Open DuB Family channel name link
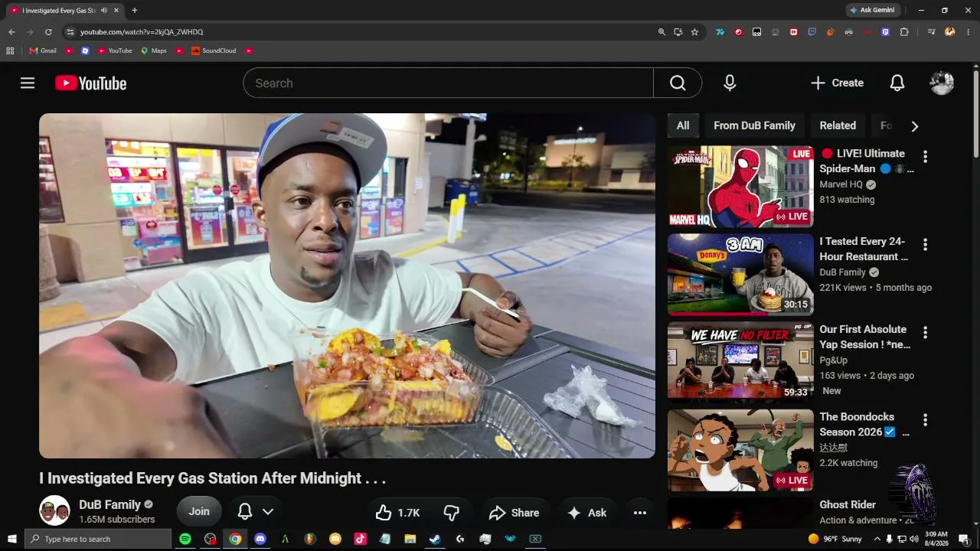980x551 pixels. (x=110, y=504)
